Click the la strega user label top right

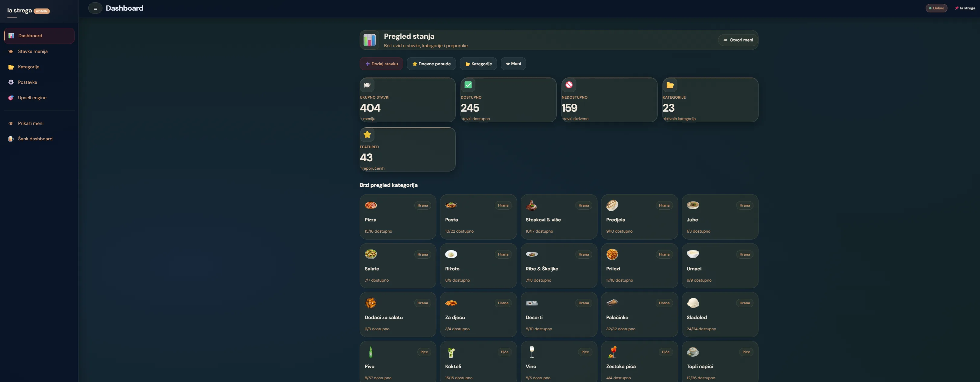[965, 8]
